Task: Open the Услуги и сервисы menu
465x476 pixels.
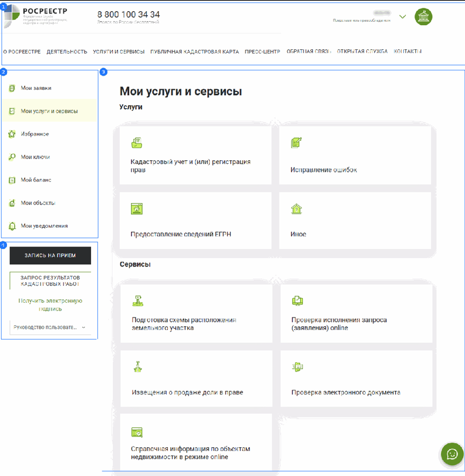Action: pyautogui.click(x=119, y=52)
